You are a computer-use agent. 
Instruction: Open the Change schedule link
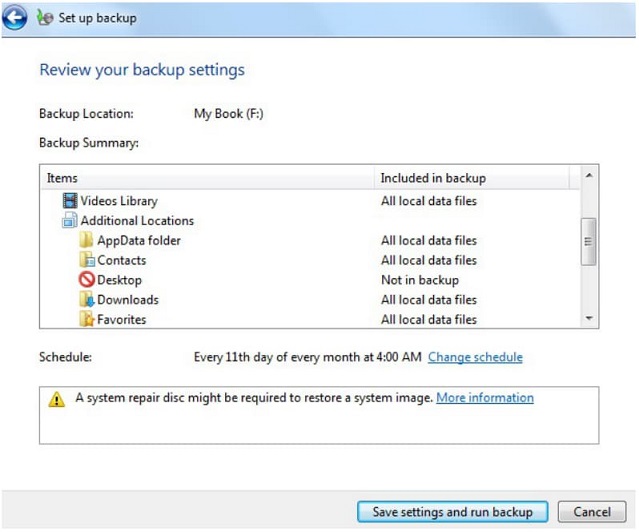pyautogui.click(x=475, y=357)
